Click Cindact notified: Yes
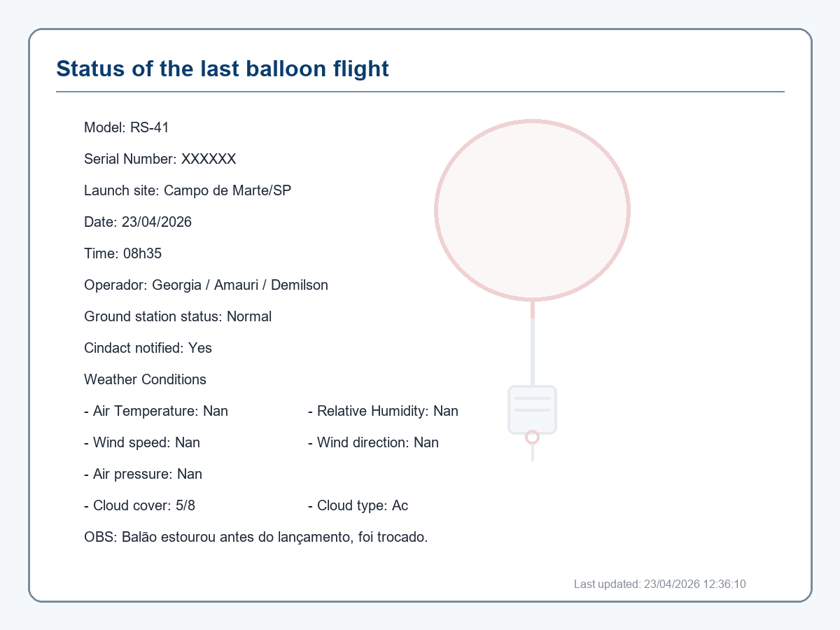 [x=148, y=348]
